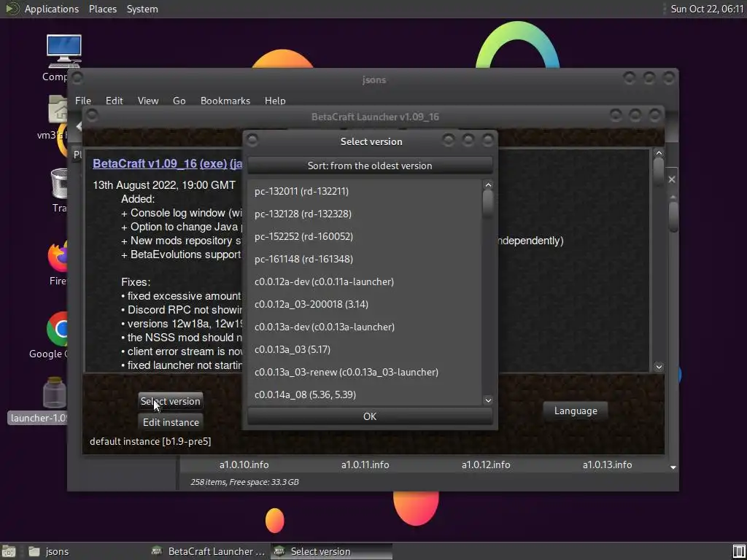Click show desktop icon in bottom panel
Image resolution: width=747 pixels, height=560 pixels.
click(x=9, y=551)
